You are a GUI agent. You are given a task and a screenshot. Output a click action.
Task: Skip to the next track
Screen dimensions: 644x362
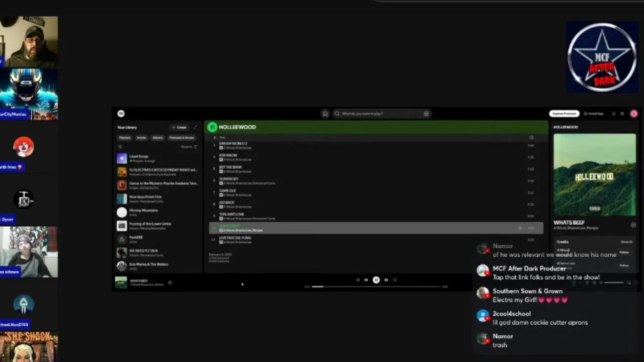tap(386, 280)
